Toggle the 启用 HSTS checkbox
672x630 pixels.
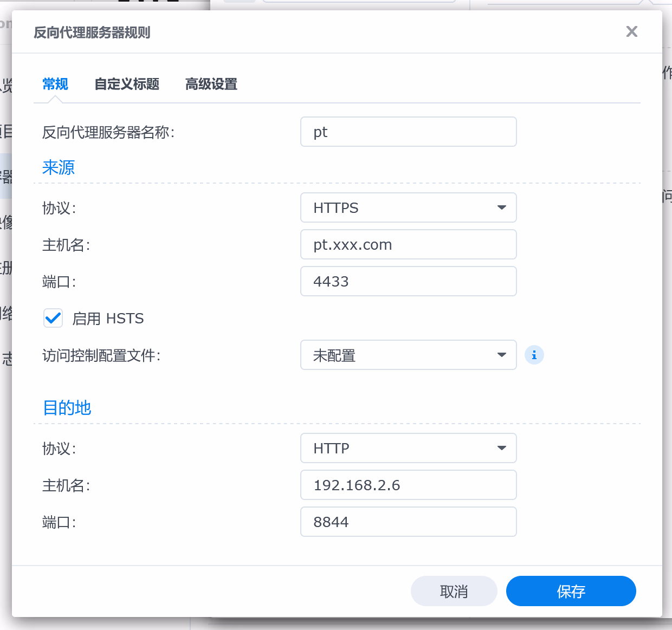tap(53, 318)
